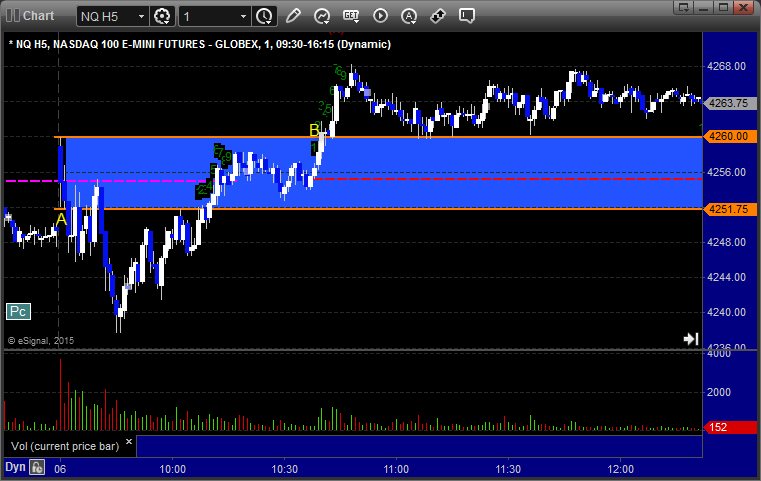Click the NQ H5 chart title text
761x481 pixels.
coord(199,44)
